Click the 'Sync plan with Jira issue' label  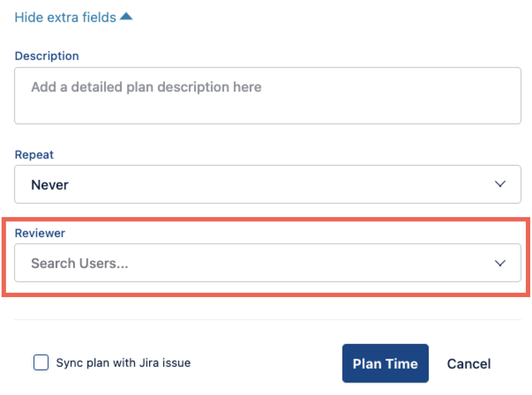coord(123,363)
